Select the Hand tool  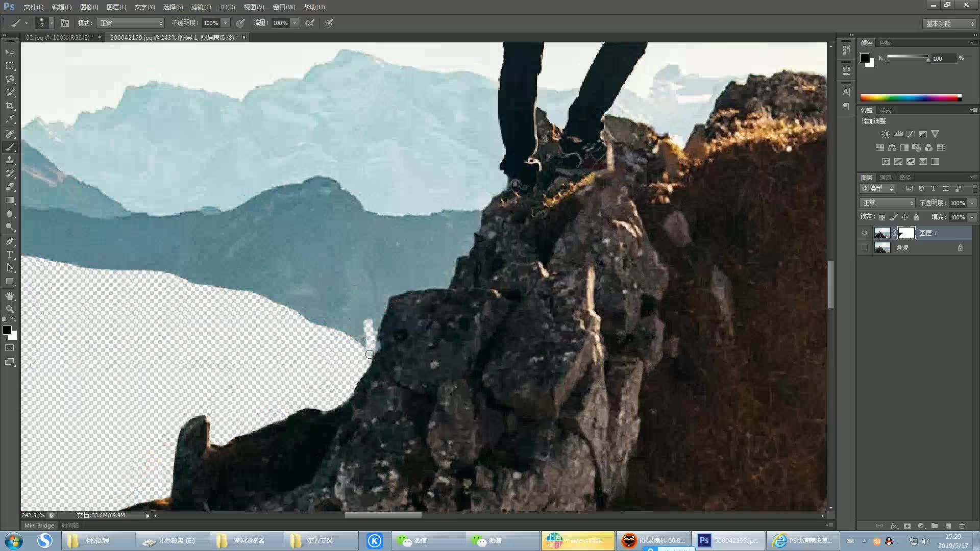(10, 296)
